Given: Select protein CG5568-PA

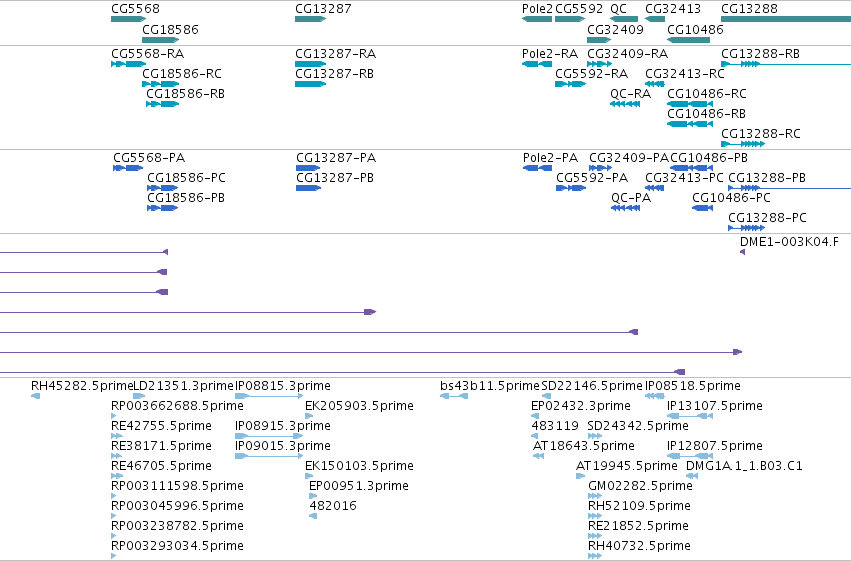Looking at the screenshot, I should (x=128, y=168).
